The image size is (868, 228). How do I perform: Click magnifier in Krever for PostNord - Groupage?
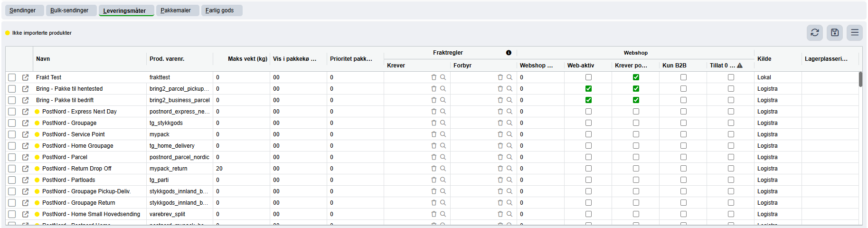(443, 123)
